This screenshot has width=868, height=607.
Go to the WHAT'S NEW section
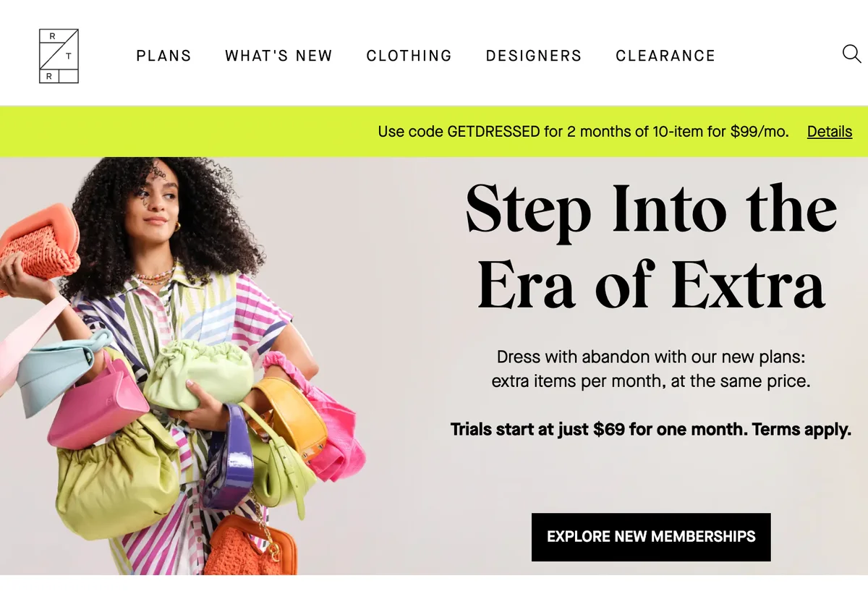click(x=278, y=56)
